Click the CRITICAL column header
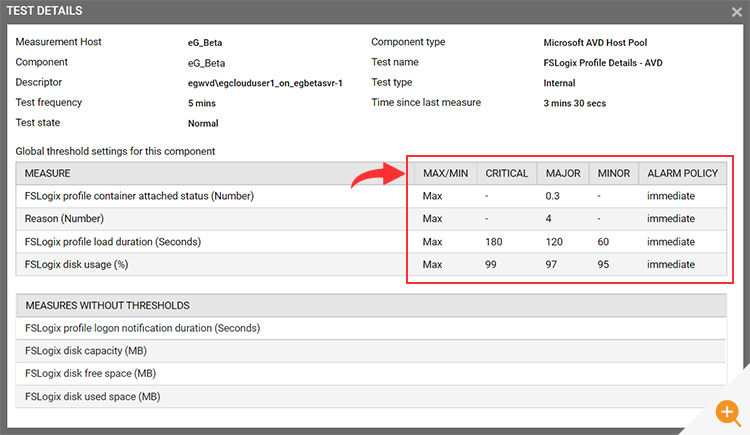 tap(507, 173)
